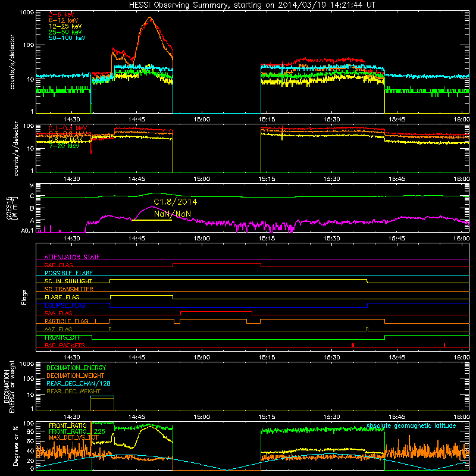
Task: Select the ATTENUATOR_STATE flag label
Action: pos(72,257)
